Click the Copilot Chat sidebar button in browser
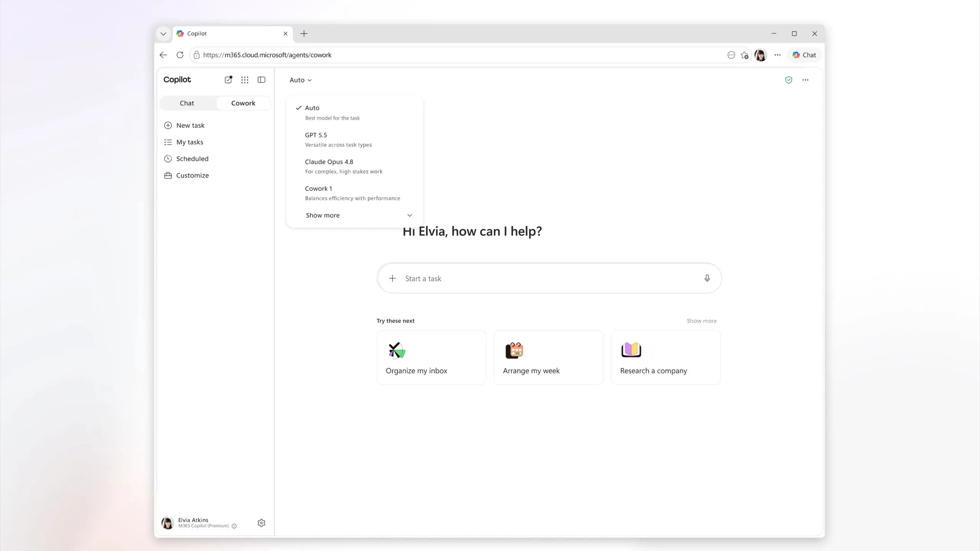This screenshot has height=551, width=980. [804, 55]
